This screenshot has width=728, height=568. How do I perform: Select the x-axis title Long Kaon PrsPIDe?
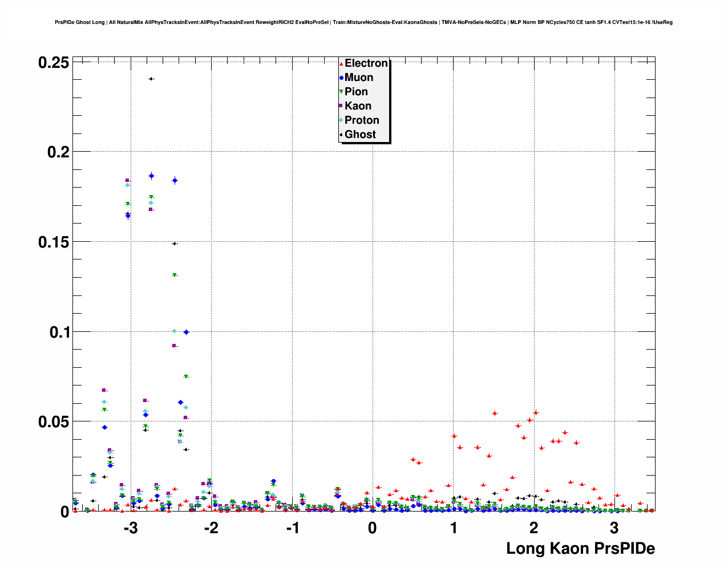click(x=580, y=549)
